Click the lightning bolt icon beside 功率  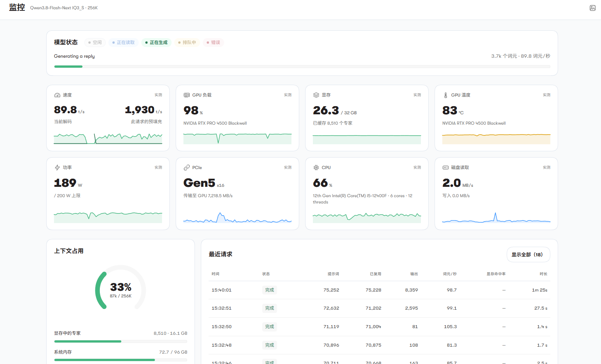57,168
